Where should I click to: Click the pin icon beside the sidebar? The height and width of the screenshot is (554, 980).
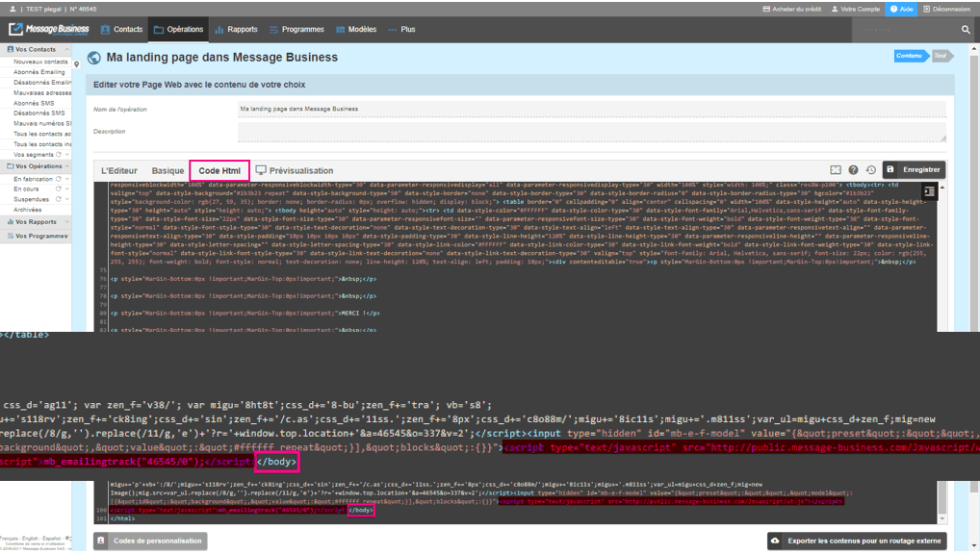76,64
